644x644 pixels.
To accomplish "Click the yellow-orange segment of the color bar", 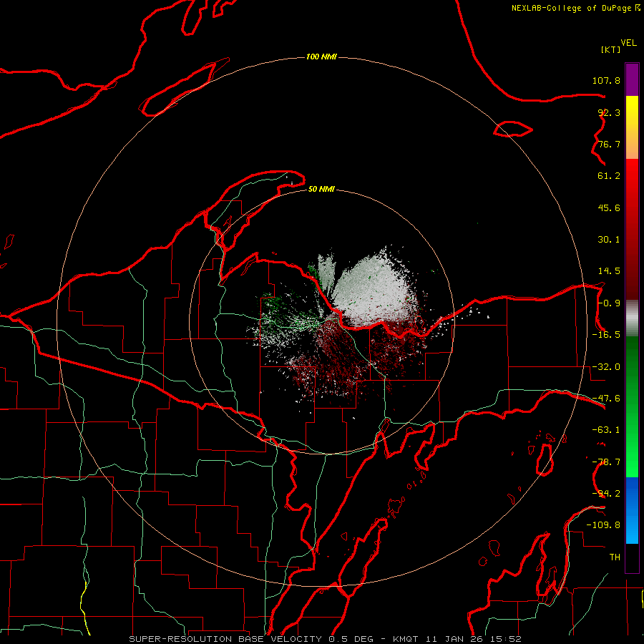I will pyautogui.click(x=632, y=127).
